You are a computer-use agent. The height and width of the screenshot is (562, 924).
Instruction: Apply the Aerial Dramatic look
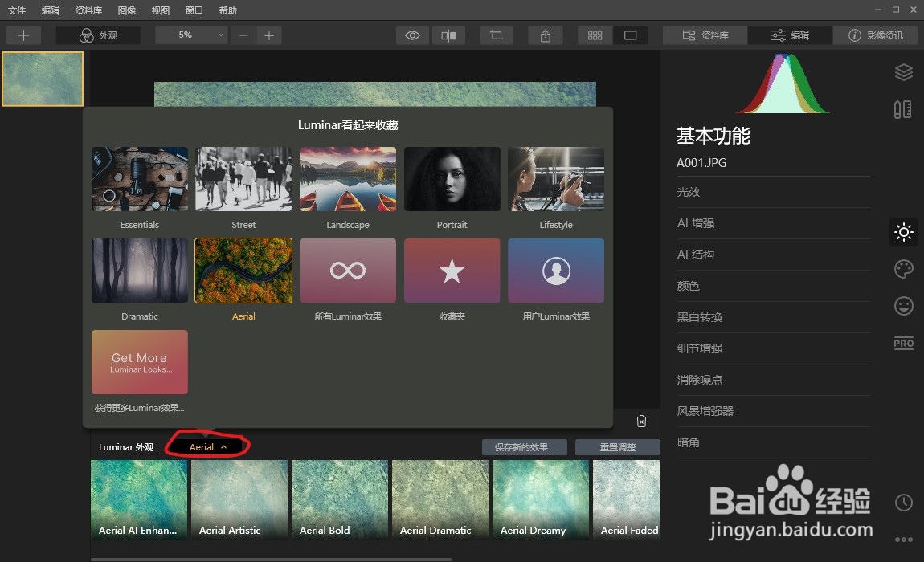coord(440,499)
